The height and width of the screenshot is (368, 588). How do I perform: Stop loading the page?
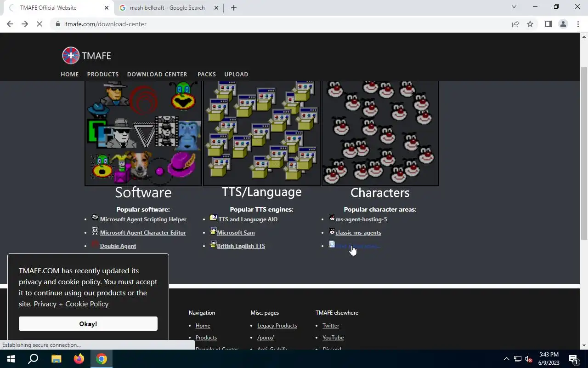coord(40,24)
